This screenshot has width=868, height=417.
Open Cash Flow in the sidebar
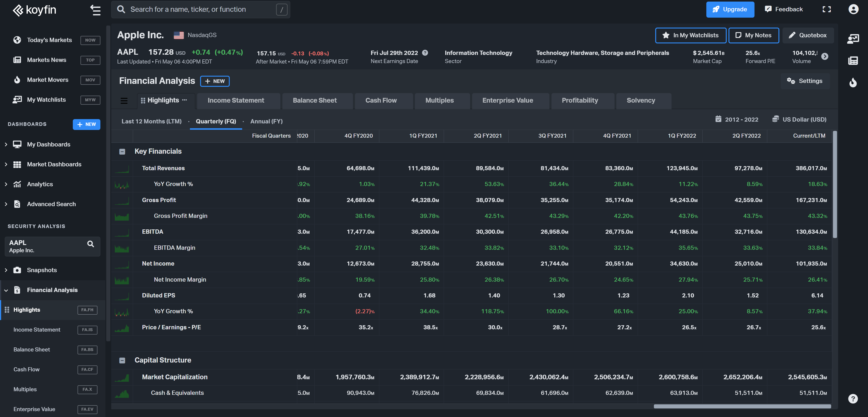click(53, 370)
